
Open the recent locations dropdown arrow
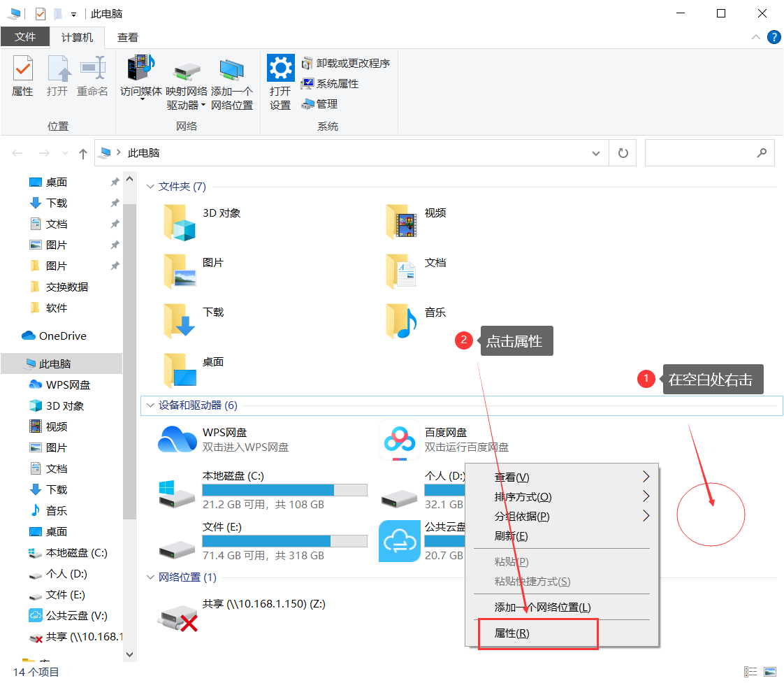[65, 153]
